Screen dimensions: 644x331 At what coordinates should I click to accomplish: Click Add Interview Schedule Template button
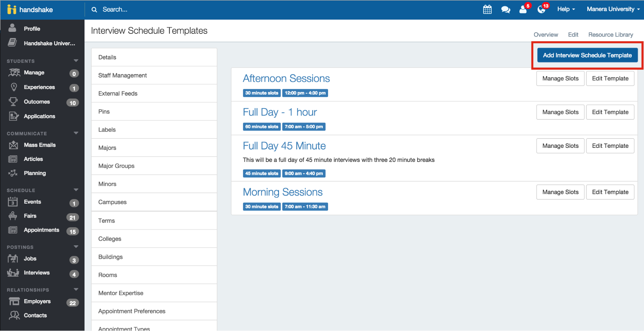[x=587, y=55]
